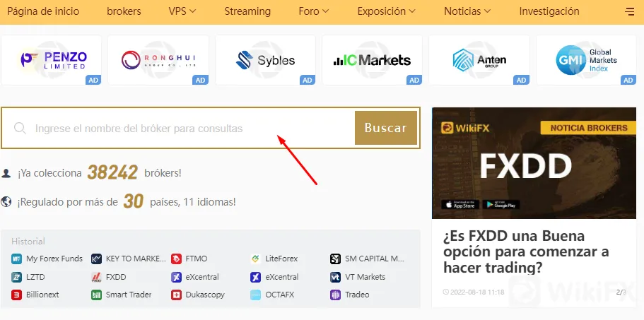Go to Página de inicio
This screenshot has height=320, width=644.
[43, 11]
